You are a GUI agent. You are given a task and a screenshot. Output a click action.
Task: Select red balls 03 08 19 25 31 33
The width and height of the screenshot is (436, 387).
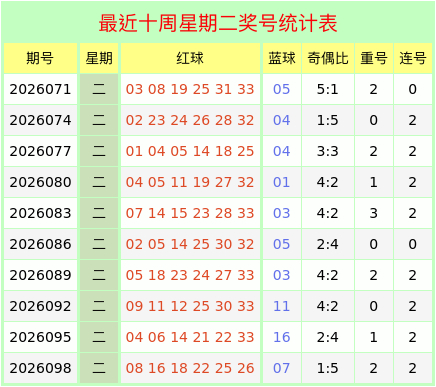[x=190, y=89]
